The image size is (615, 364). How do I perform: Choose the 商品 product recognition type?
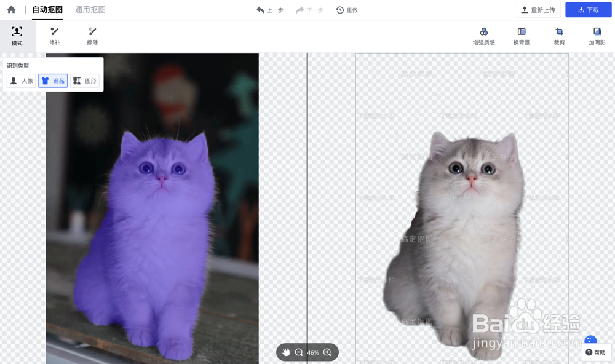(53, 81)
